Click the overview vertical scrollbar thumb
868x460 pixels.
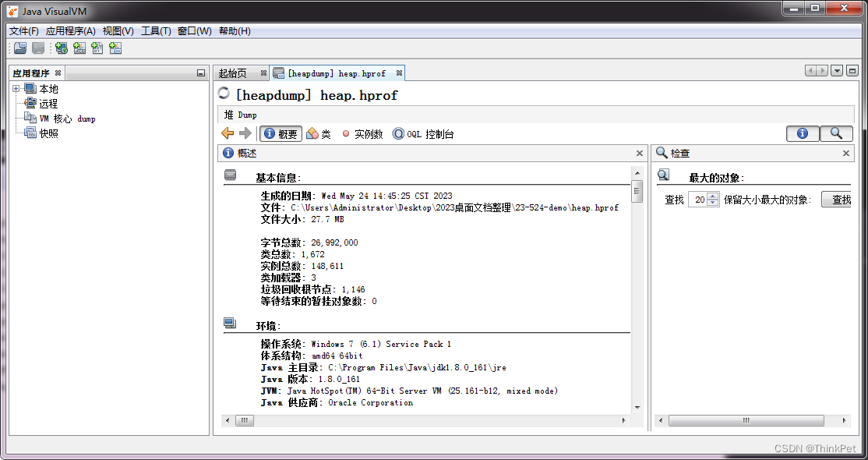(x=637, y=192)
